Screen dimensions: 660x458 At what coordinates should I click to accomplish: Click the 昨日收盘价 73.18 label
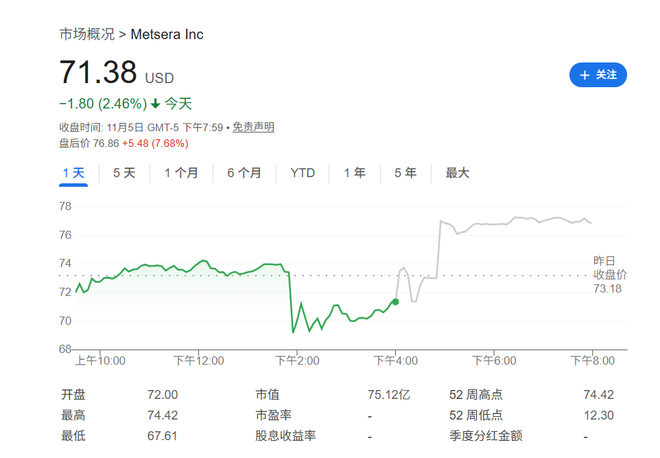[609, 274]
